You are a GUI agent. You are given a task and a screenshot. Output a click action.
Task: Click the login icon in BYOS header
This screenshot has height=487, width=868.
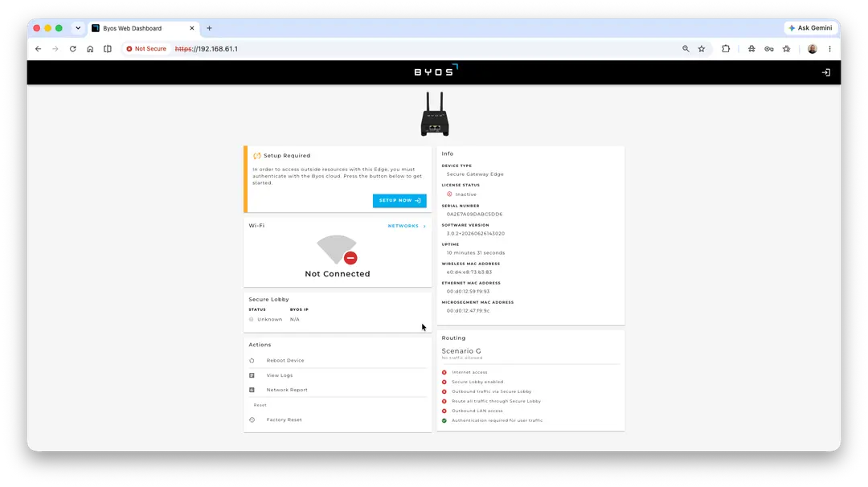[825, 72]
